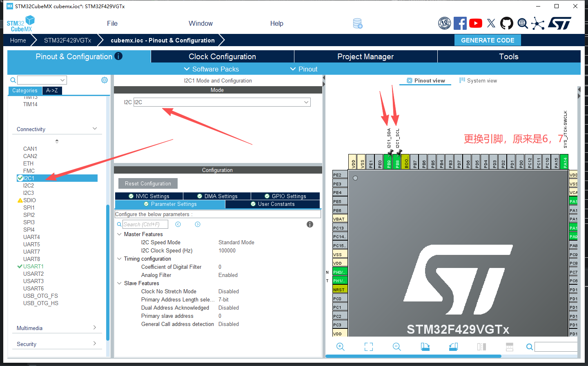Go to next search result in parameters
588x366 pixels.
(198, 224)
